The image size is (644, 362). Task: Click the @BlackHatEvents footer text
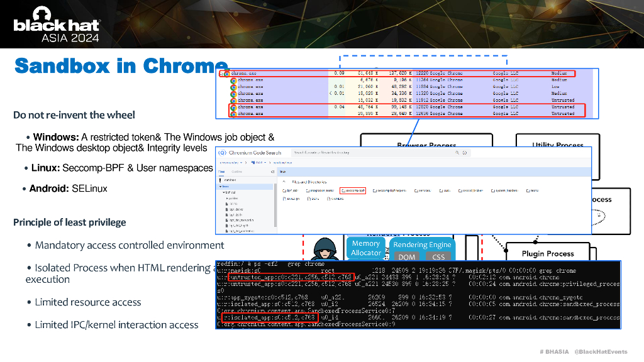[x=601, y=352]
